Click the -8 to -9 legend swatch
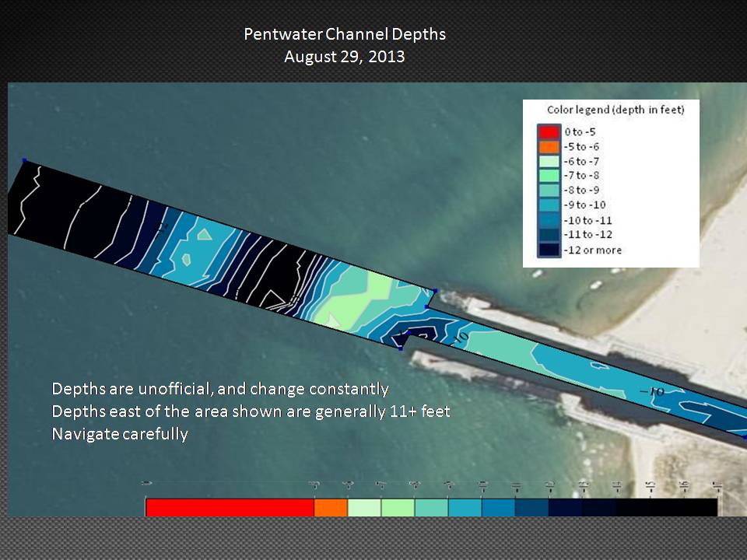The image size is (747, 560). tap(549, 191)
